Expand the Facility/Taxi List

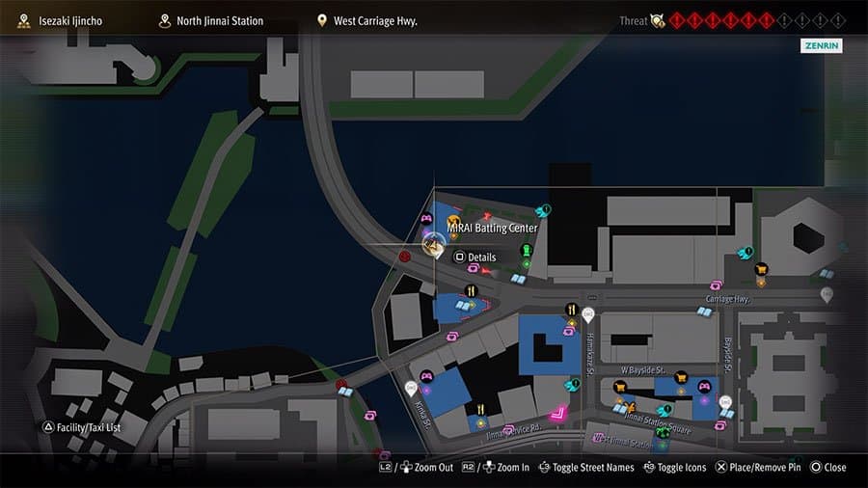[81, 427]
